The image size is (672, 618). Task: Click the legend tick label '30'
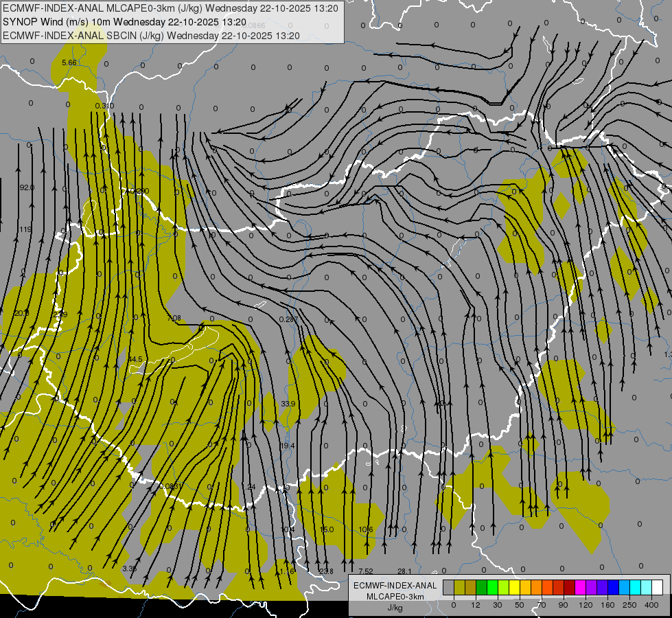coord(498,605)
